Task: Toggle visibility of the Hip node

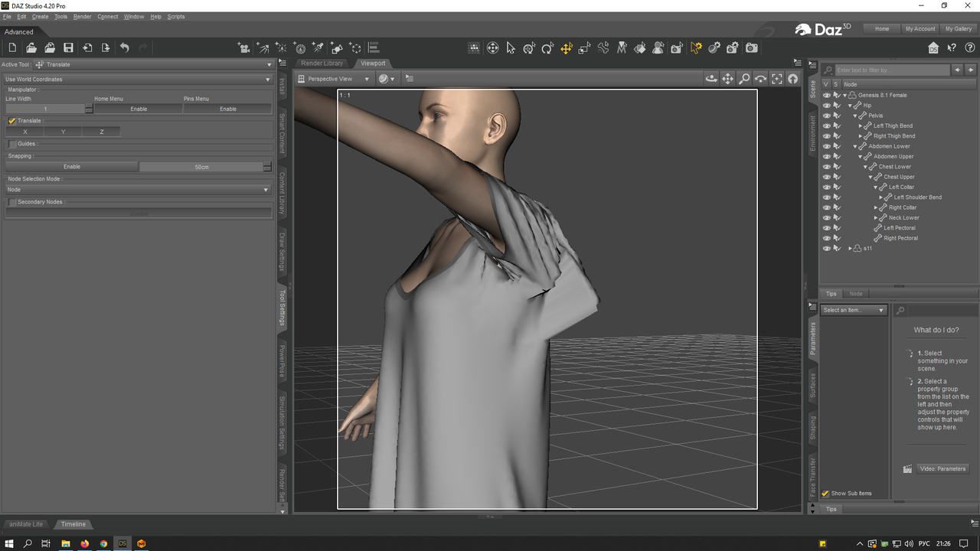Action: click(x=826, y=106)
